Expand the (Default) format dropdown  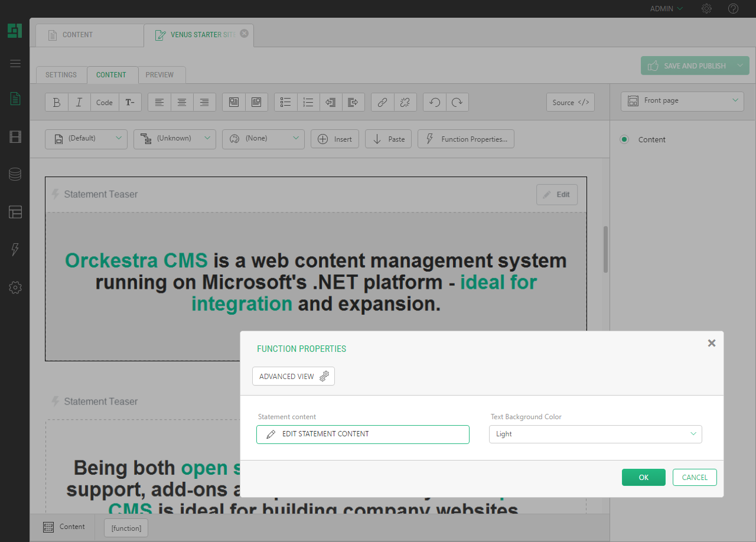tap(86, 139)
